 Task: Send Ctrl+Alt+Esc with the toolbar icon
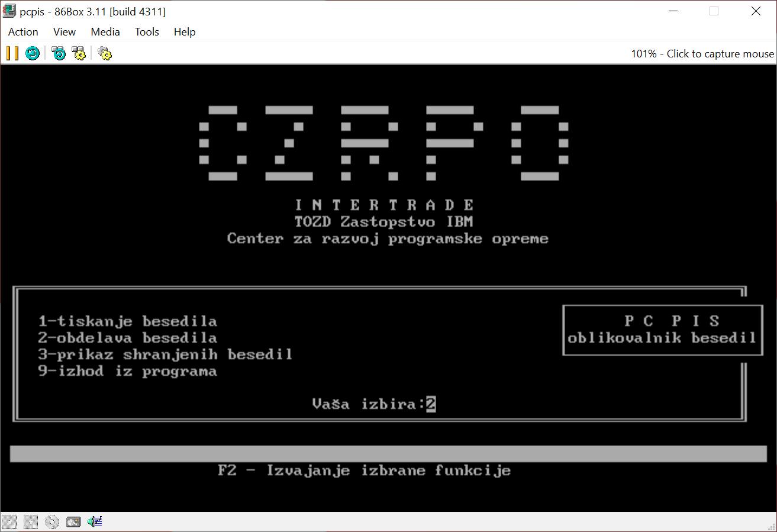coord(79,53)
